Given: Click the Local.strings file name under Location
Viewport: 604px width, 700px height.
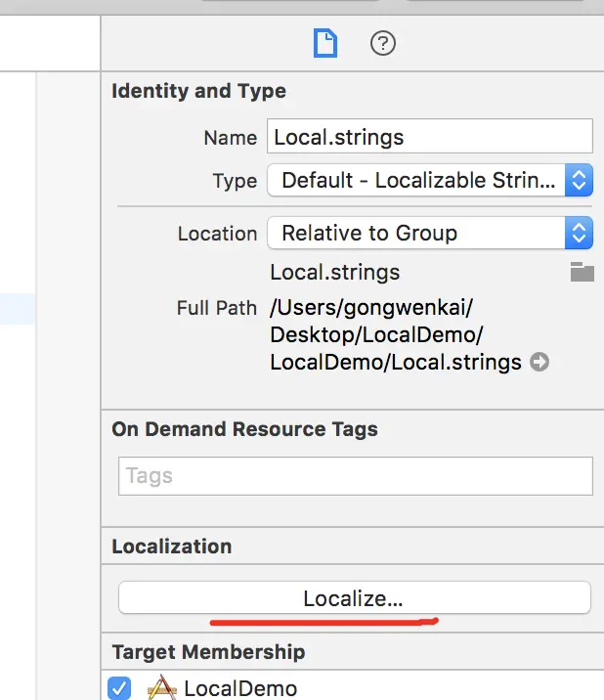Looking at the screenshot, I should tap(335, 272).
